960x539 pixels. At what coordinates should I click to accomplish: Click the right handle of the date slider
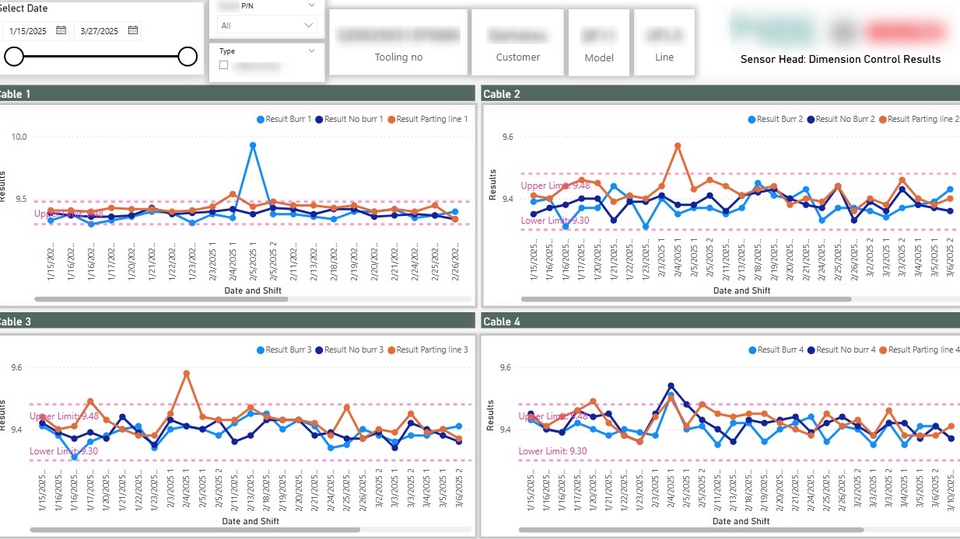click(x=187, y=57)
